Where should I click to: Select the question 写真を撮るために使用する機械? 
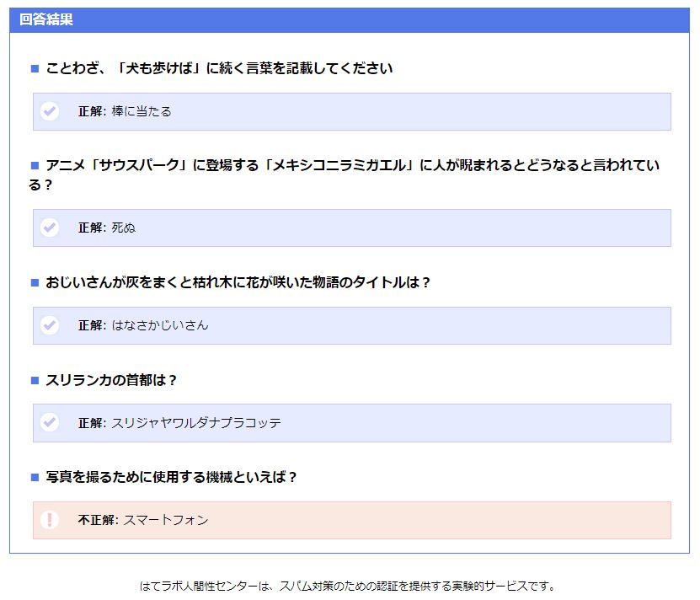click(x=172, y=477)
